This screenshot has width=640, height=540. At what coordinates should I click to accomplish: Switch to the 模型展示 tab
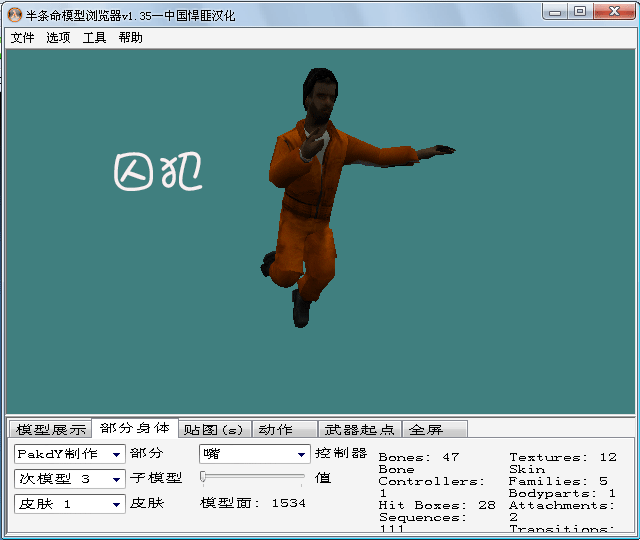click(50, 429)
